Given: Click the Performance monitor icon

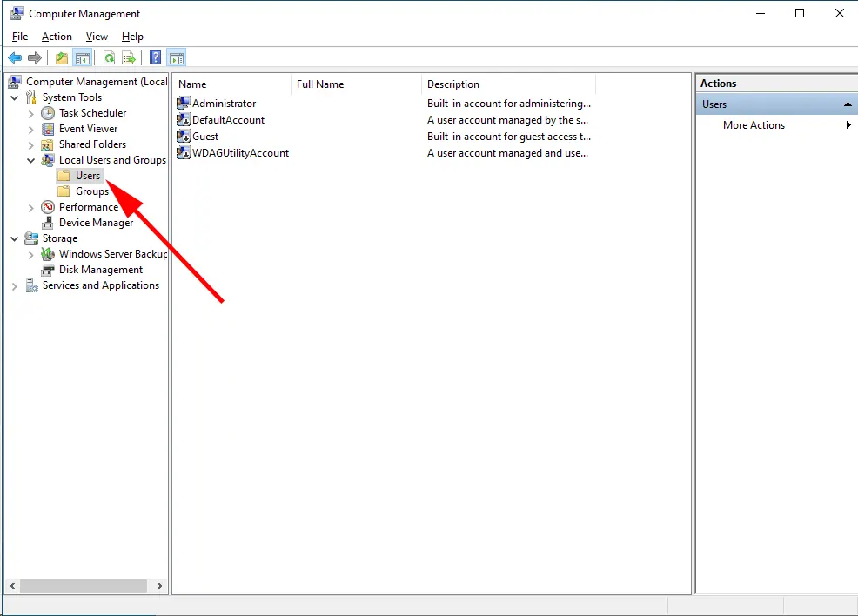Looking at the screenshot, I should coord(48,207).
